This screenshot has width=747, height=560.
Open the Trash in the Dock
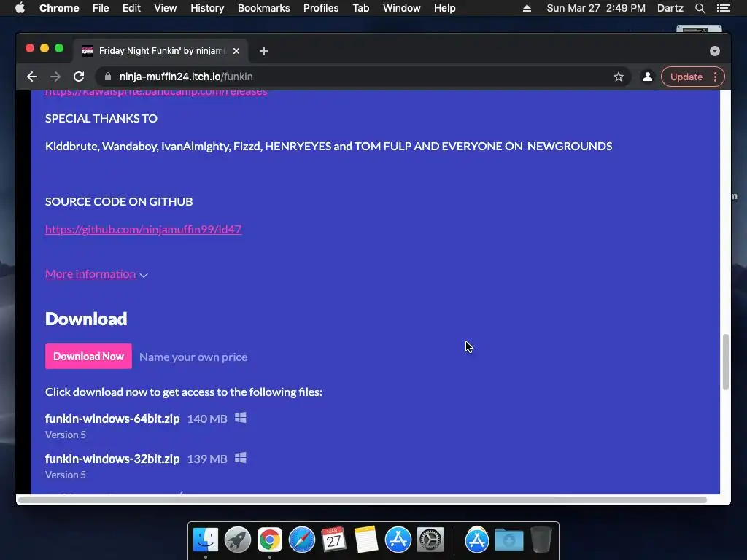point(541,540)
